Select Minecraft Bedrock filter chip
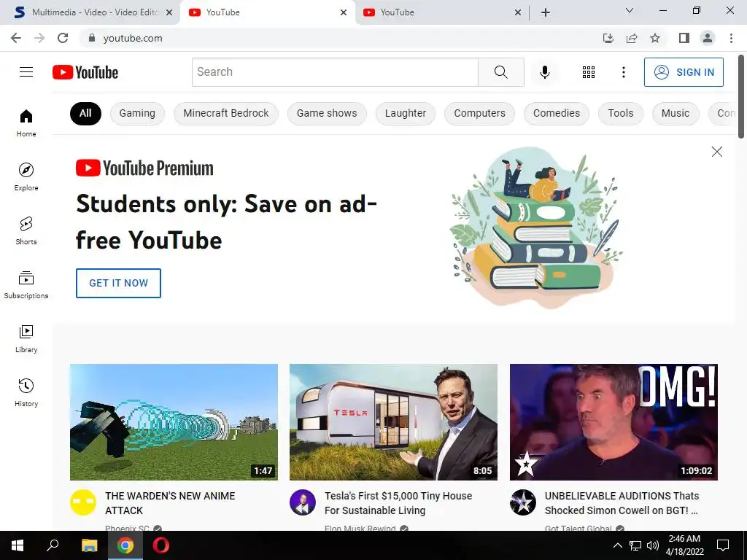 [226, 113]
